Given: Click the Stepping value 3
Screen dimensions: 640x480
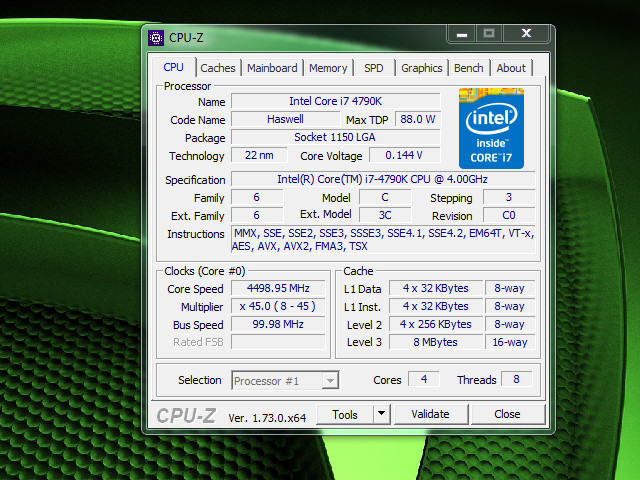Looking at the screenshot, I should click(509, 197).
